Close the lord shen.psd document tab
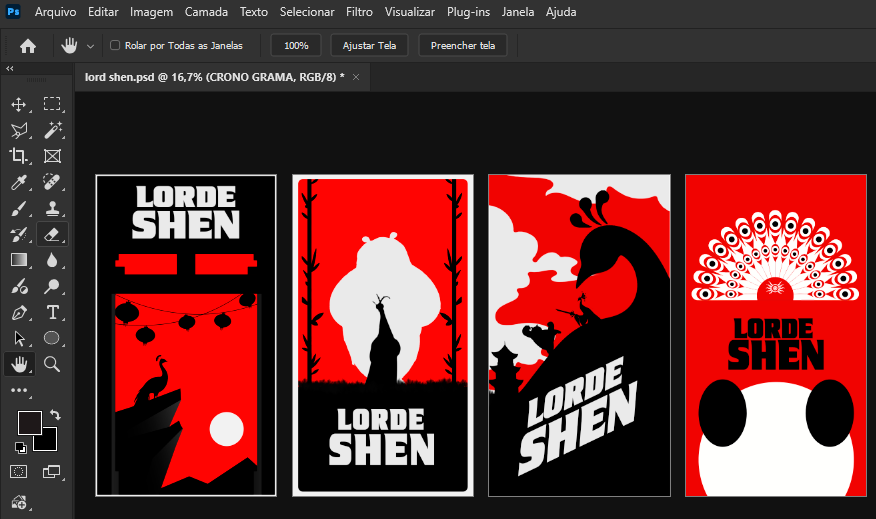This screenshot has height=519, width=876. (356, 77)
